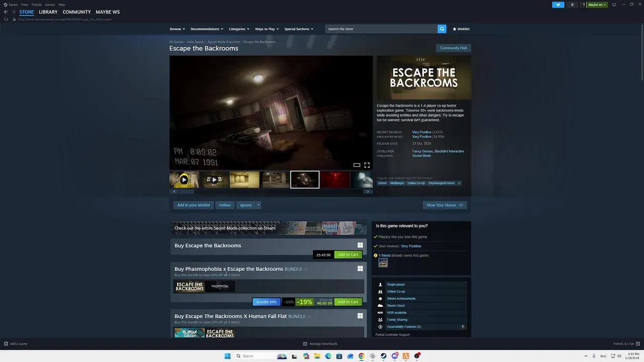The image size is (644, 362).
Task: Click the store search magnifier button
Action: coord(442,29)
